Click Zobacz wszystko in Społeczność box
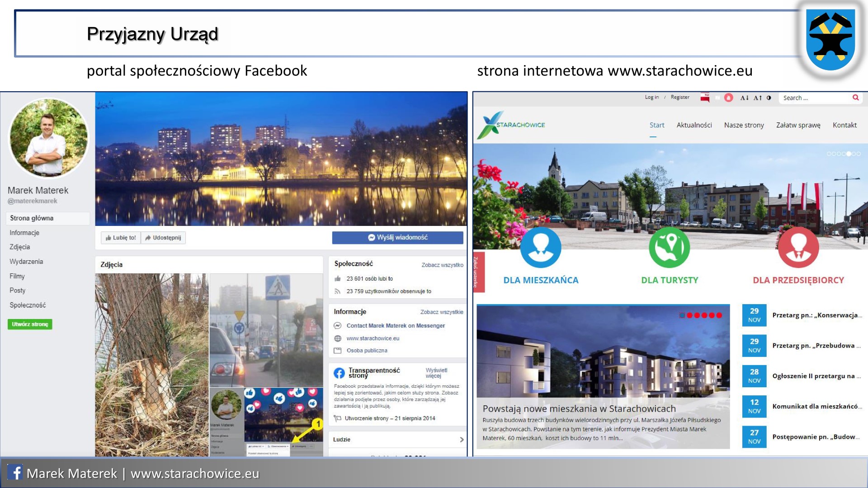 tap(442, 265)
